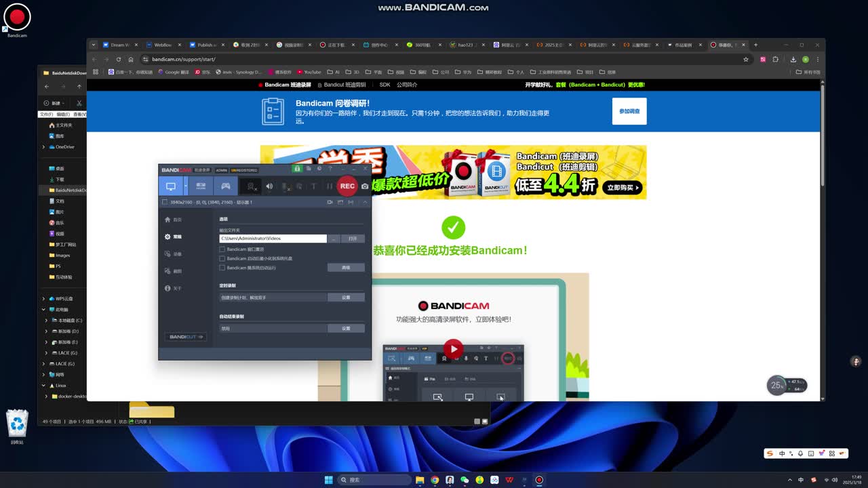Take screenshot with Bandicam camera icon
The height and width of the screenshot is (488, 868).
(365, 186)
